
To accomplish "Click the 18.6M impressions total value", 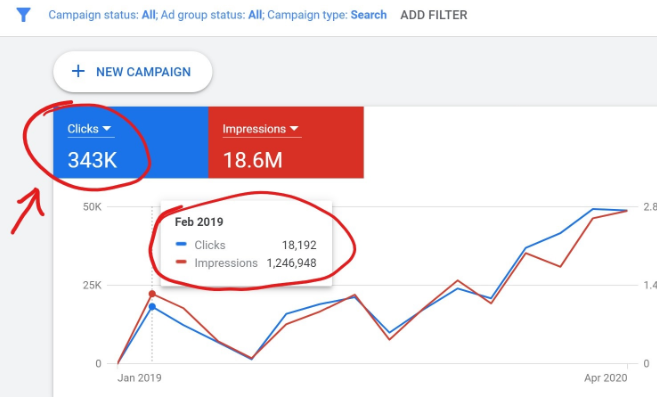I will click(253, 160).
